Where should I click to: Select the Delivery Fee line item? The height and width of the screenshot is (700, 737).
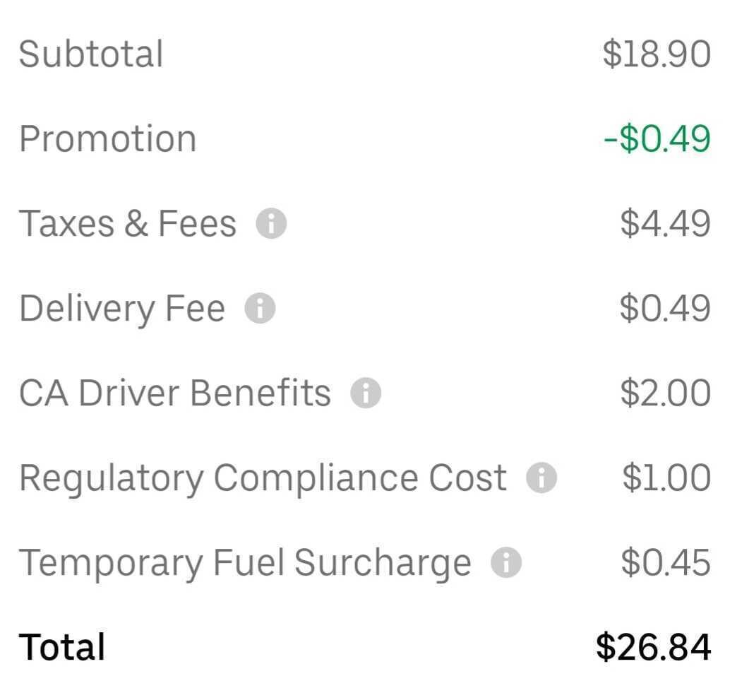coord(121,308)
